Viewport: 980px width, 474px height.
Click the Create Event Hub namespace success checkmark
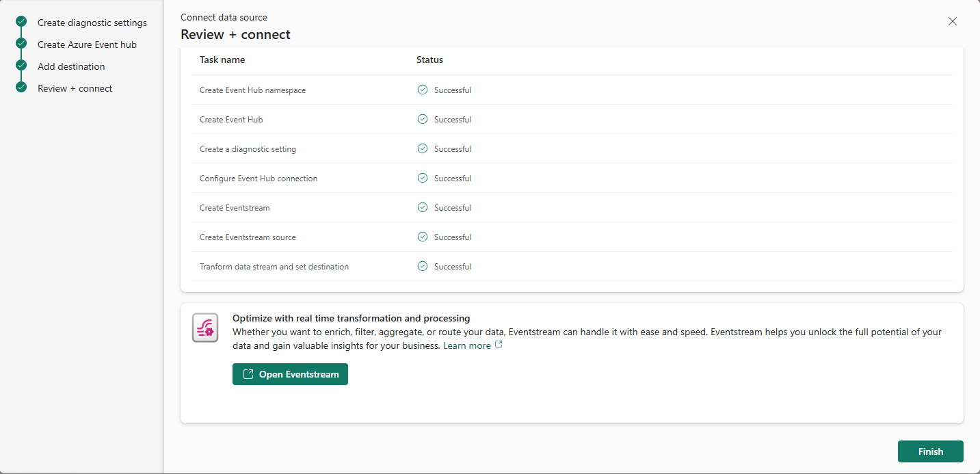(423, 90)
